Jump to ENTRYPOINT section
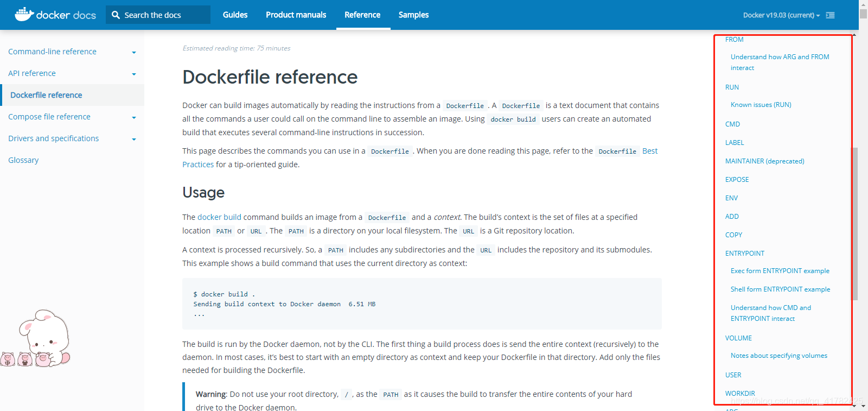868x411 pixels. point(745,254)
